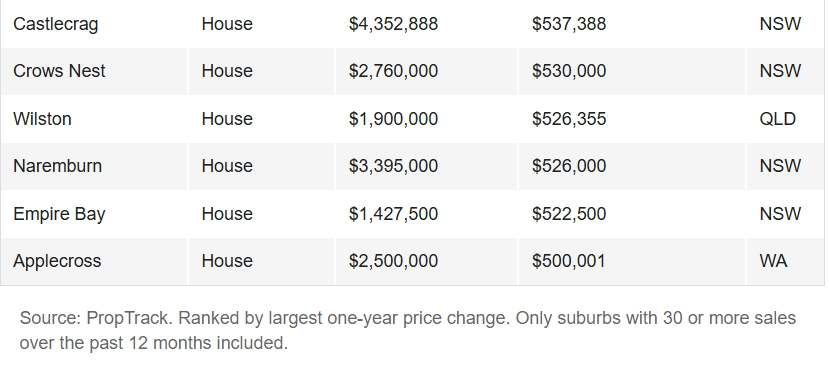Click the PropTrack source footnote text

pyautogui.click(x=408, y=330)
